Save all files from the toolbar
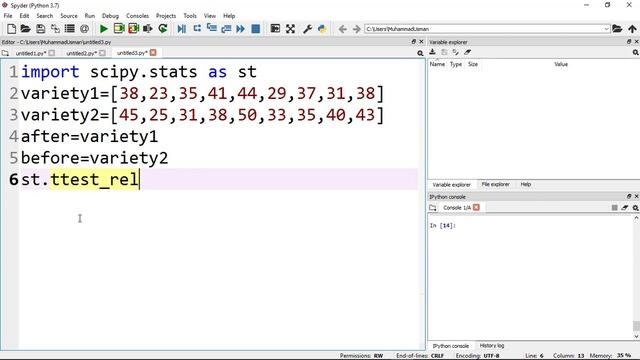640x360 pixels. tap(55, 29)
